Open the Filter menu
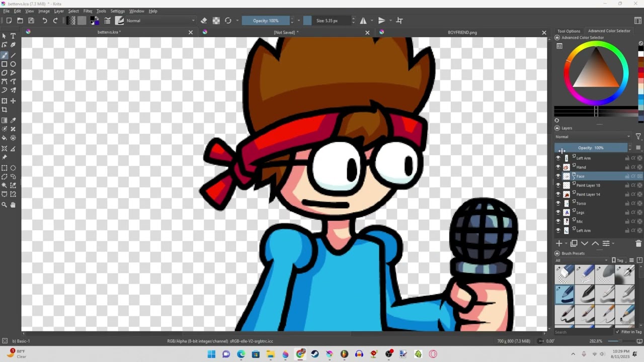Screen dimensions: 644x362 [88, 11]
